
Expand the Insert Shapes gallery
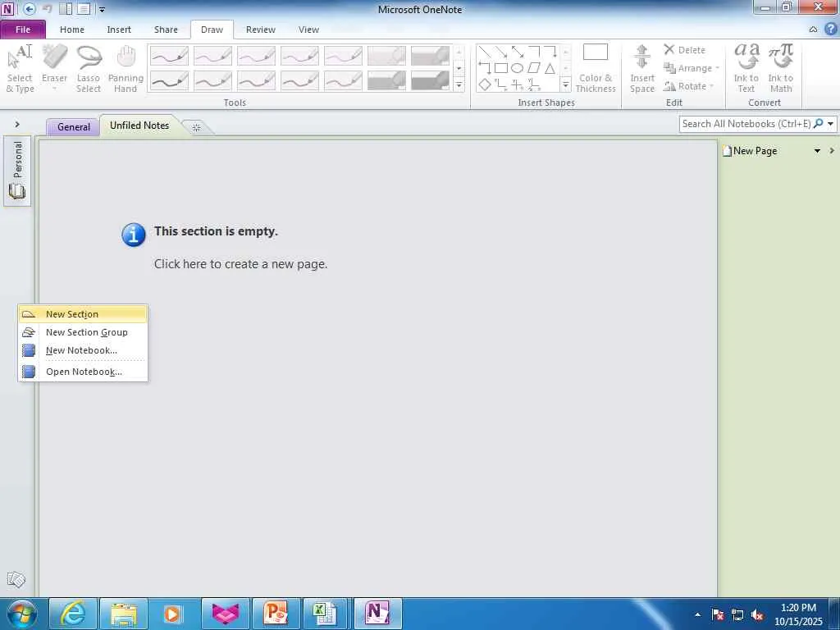pos(565,84)
